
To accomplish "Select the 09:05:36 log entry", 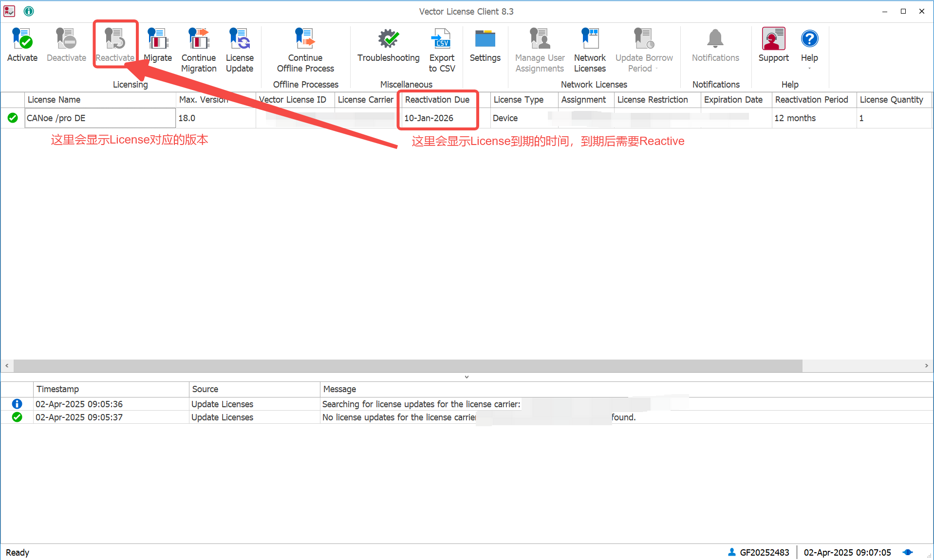I will 467,404.
